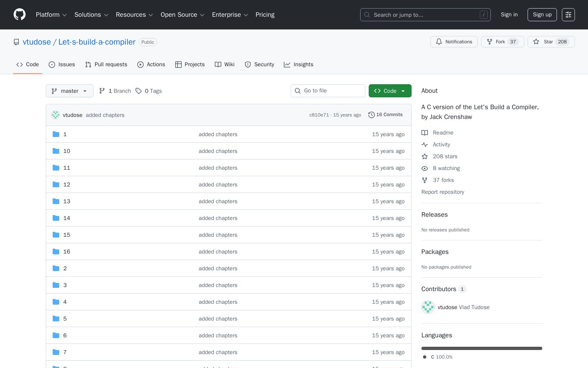Screen dimensions: 588x368
Task: Open the command palette icon beside Sign up
Action: click(x=568, y=15)
